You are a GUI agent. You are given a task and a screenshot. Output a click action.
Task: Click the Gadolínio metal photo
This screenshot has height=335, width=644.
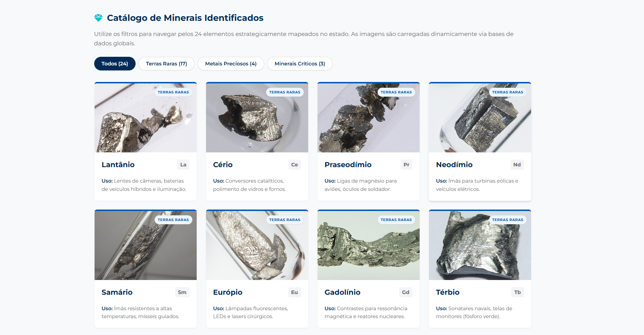pyautogui.click(x=369, y=245)
